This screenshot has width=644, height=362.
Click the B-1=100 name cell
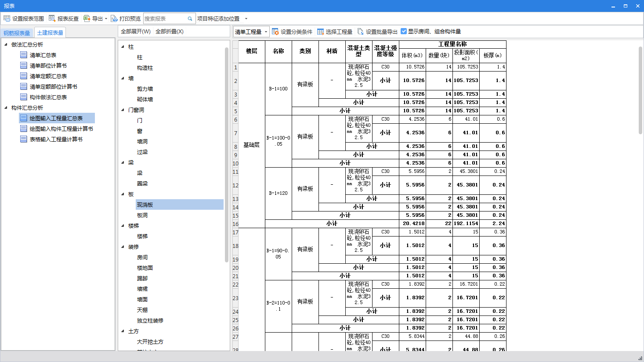pos(278,89)
